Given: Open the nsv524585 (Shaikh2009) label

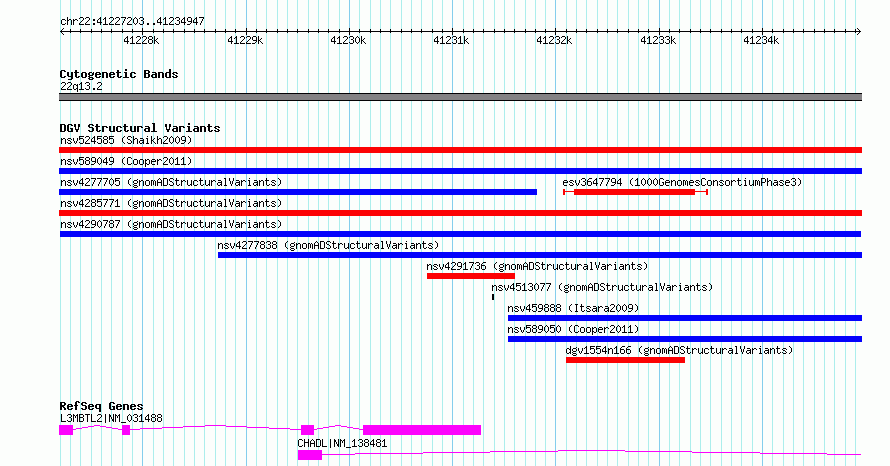Looking at the screenshot, I should tap(126, 140).
